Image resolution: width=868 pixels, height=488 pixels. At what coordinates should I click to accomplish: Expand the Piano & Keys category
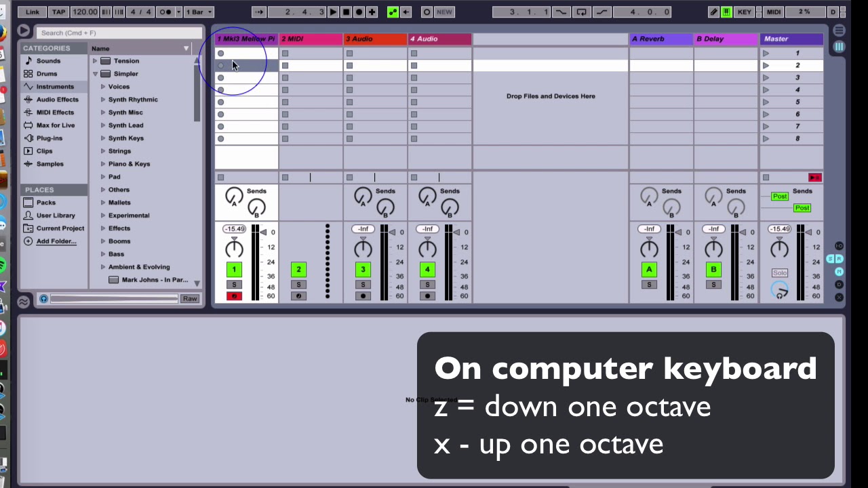pos(103,164)
